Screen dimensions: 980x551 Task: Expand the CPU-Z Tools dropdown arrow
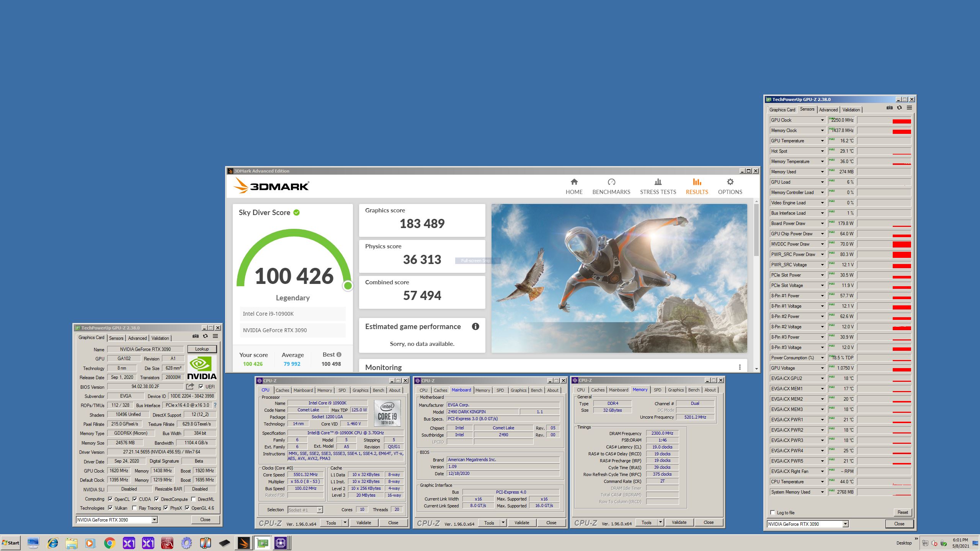tap(345, 523)
